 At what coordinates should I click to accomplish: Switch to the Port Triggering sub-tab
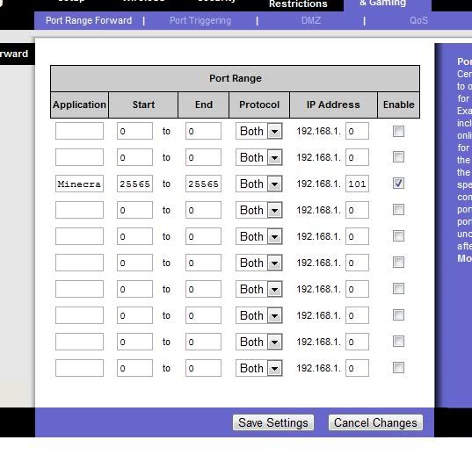click(x=200, y=21)
